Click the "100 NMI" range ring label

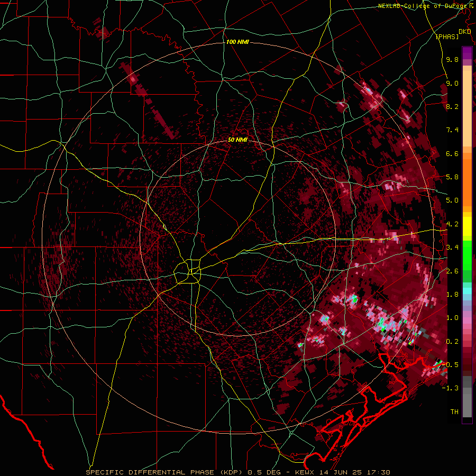point(237,42)
